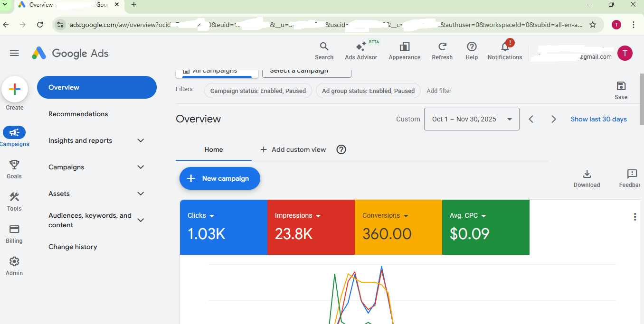Open Notifications bell
The width and height of the screenshot is (644, 324).
point(504,50)
